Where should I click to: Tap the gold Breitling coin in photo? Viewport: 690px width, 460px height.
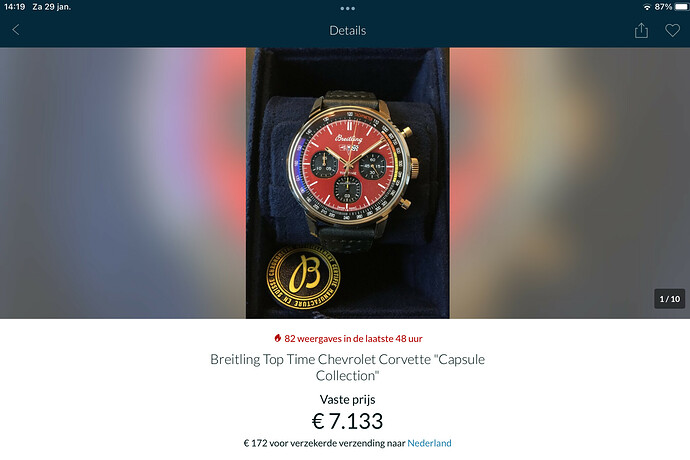pyautogui.click(x=303, y=277)
